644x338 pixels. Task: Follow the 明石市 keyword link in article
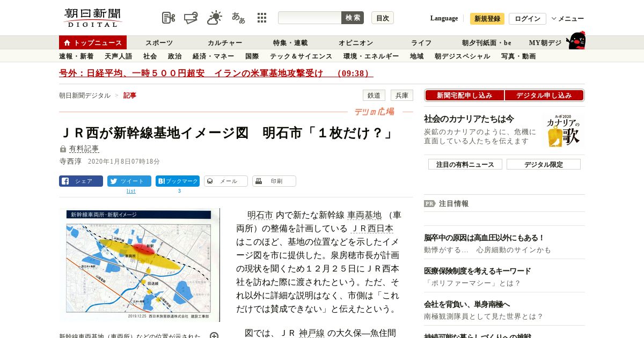coord(260,215)
